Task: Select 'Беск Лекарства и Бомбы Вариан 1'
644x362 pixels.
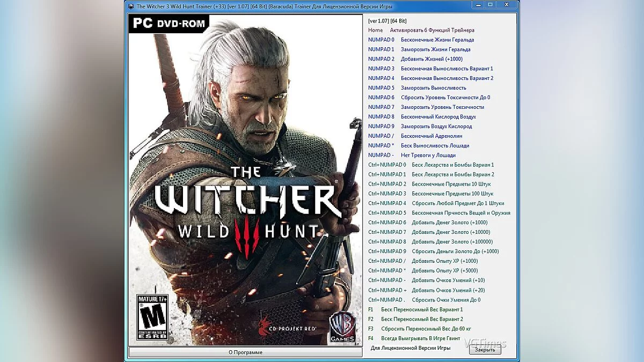Action: pyautogui.click(x=453, y=165)
